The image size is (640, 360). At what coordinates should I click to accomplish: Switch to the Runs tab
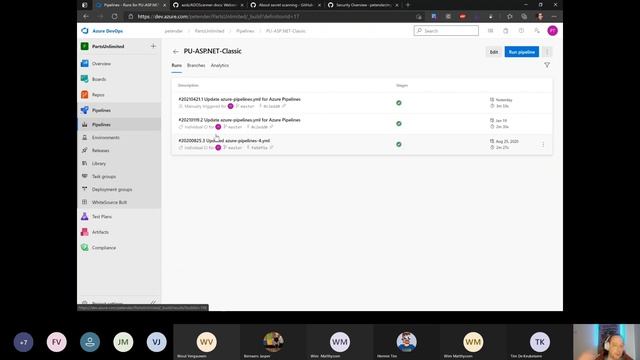pyautogui.click(x=176, y=65)
